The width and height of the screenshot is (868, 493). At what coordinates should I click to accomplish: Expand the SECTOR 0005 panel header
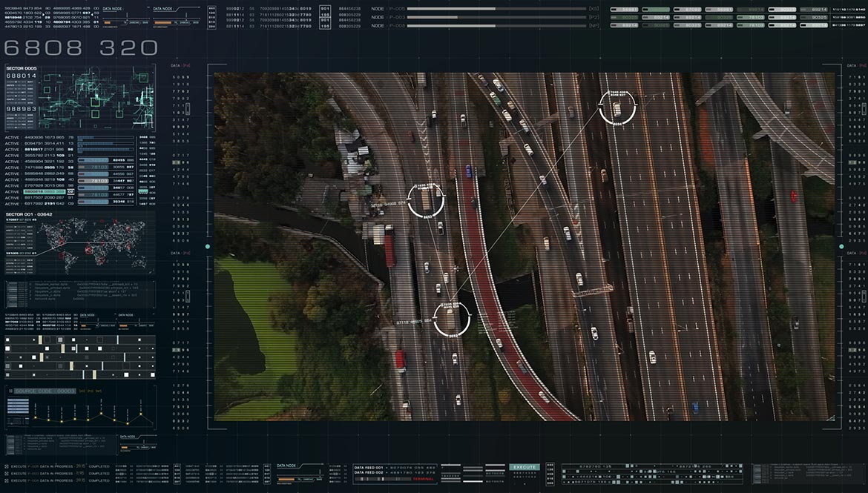click(21, 68)
